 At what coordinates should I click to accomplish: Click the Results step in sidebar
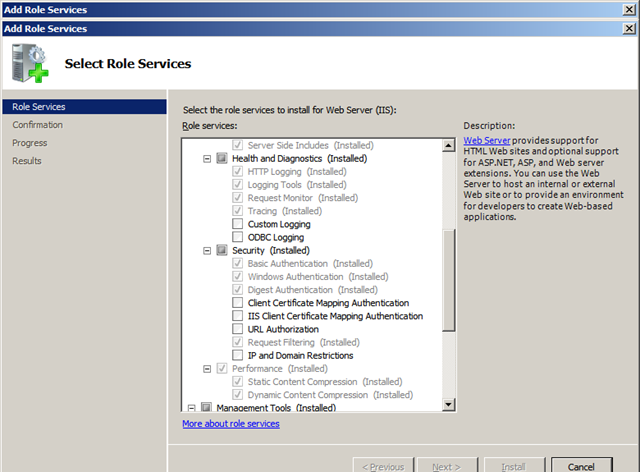pyautogui.click(x=27, y=161)
